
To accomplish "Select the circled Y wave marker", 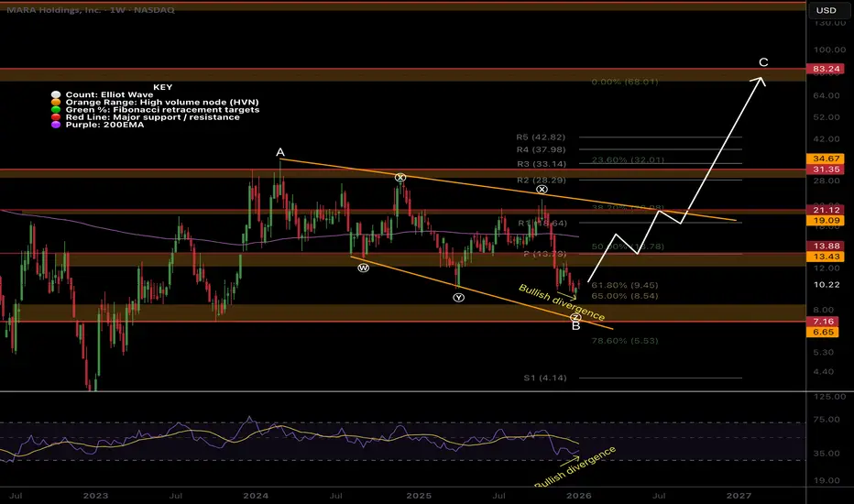I will [457, 298].
